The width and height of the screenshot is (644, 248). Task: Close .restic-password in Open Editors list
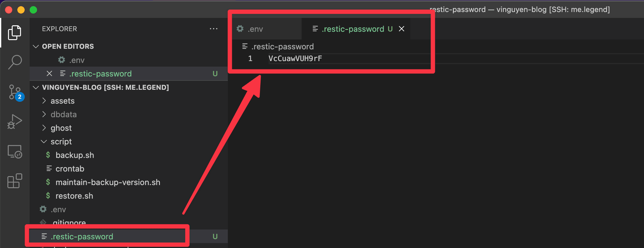pyautogui.click(x=49, y=73)
